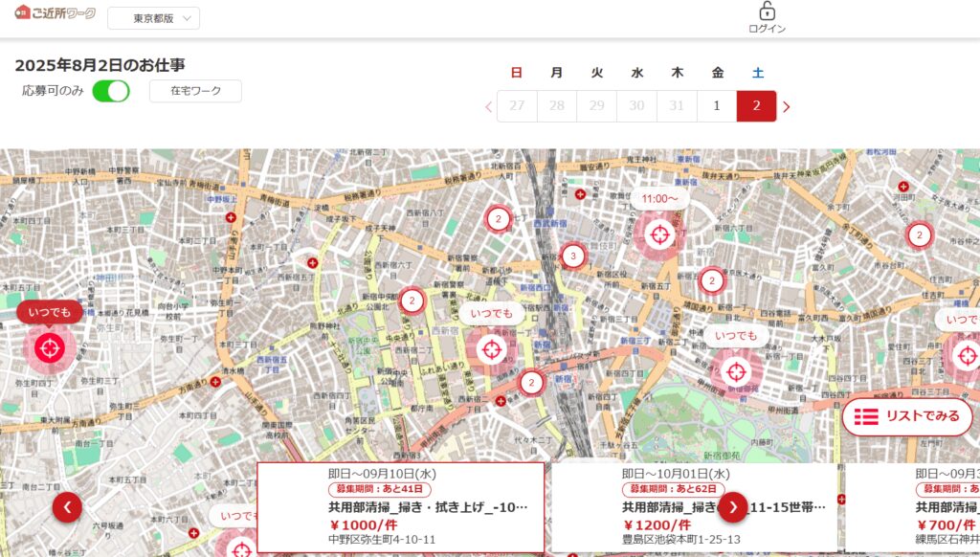Viewport: 980px width, 557px height.
Task: Click the 即日～09月10日(水) date range
Action: coord(383,474)
